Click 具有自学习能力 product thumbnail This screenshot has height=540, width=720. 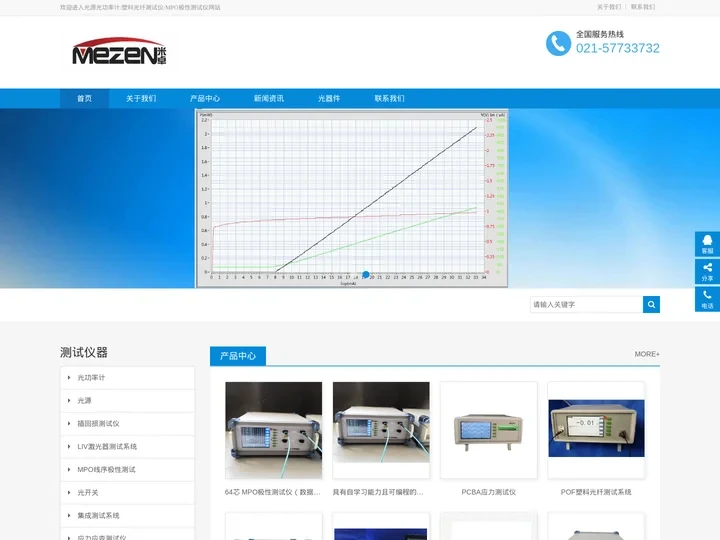coord(381,430)
